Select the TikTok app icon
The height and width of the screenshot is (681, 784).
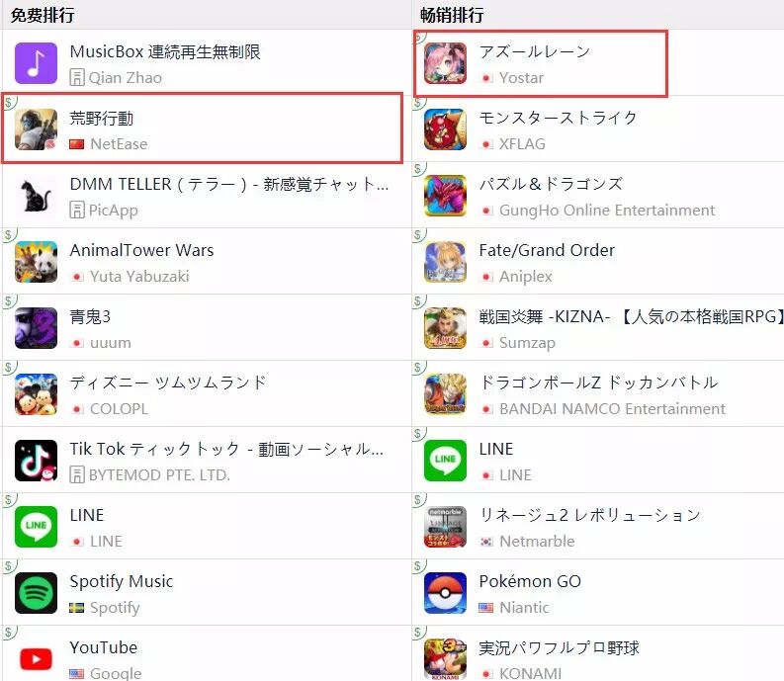(x=36, y=461)
